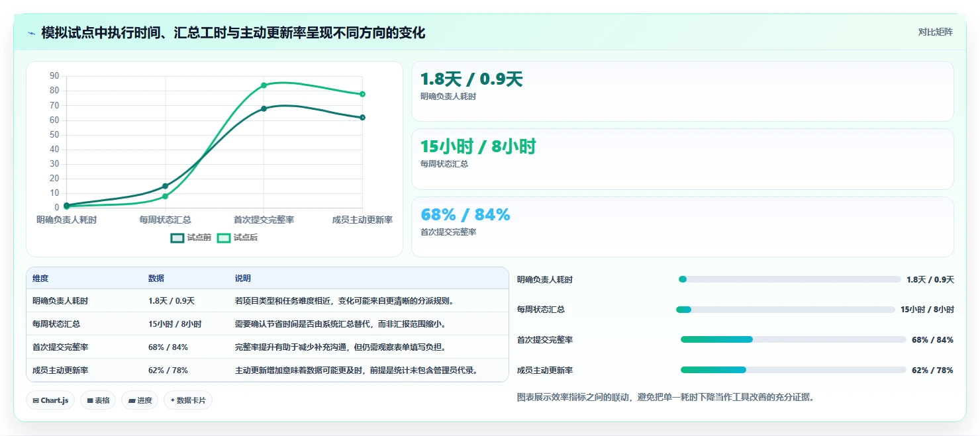The height and width of the screenshot is (436, 980).
Task: Click the footnote 图表展示效率指标之间的联动
Action: (x=666, y=398)
